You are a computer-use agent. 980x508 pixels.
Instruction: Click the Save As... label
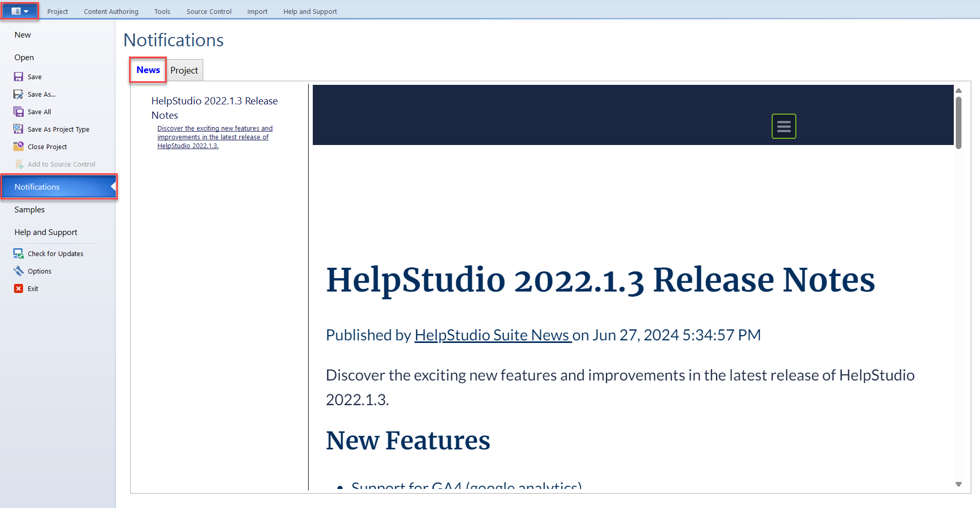[x=42, y=94]
